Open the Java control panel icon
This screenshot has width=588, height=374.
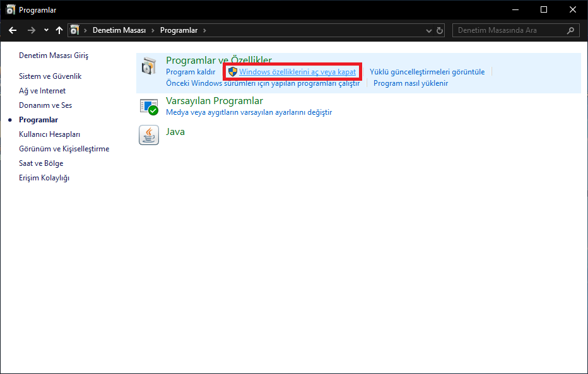[x=149, y=135]
